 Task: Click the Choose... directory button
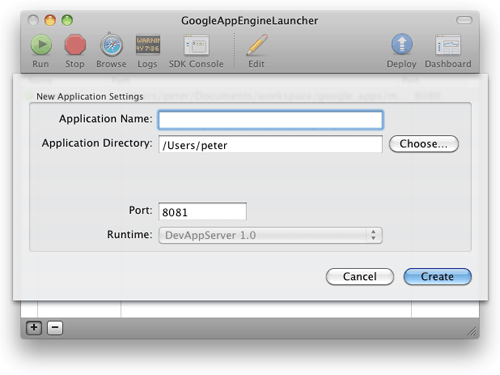click(x=424, y=144)
